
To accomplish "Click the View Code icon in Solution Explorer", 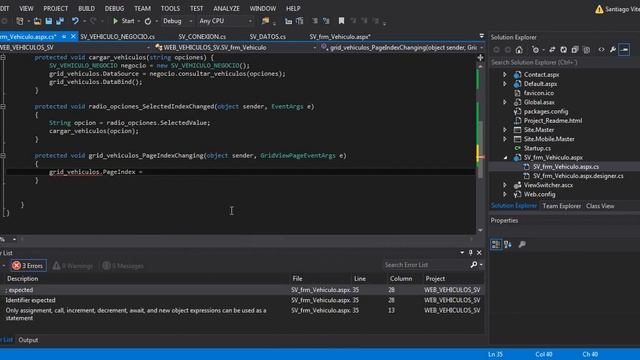I will point(601,50).
